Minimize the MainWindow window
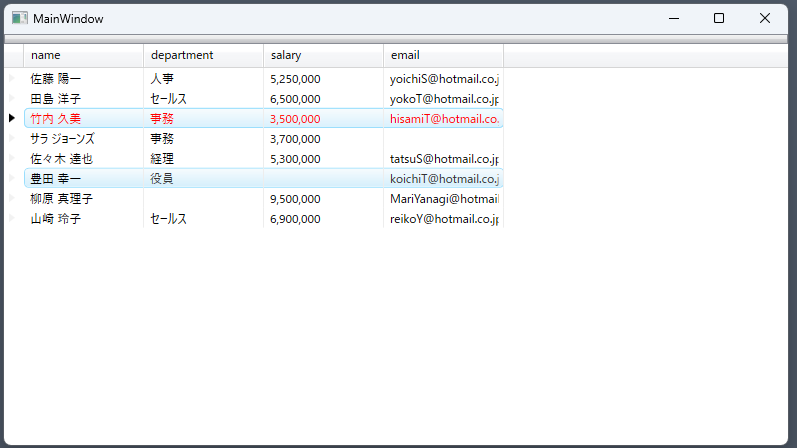The image size is (797, 448). tap(674, 18)
